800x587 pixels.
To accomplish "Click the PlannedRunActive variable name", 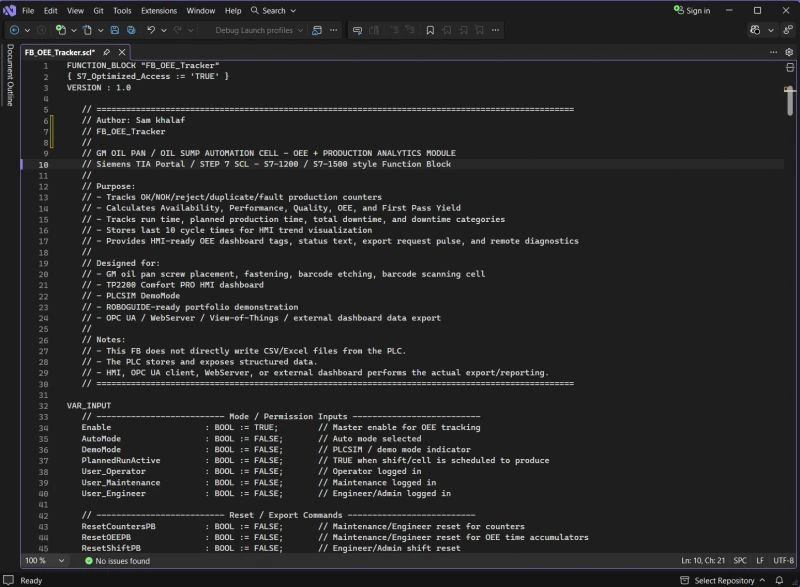I will (121, 460).
